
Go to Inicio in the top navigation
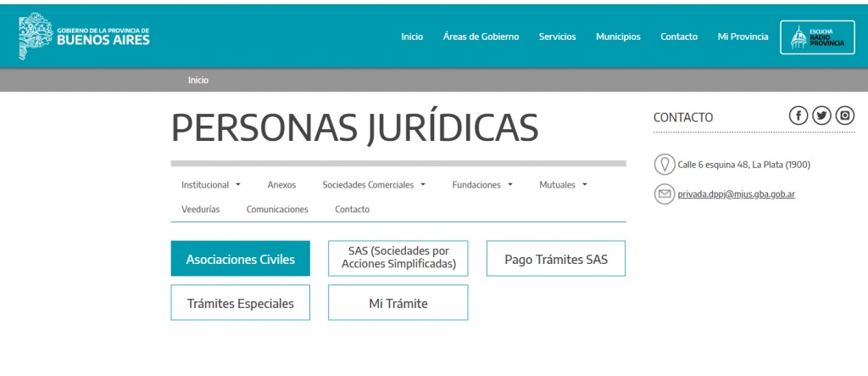point(412,36)
